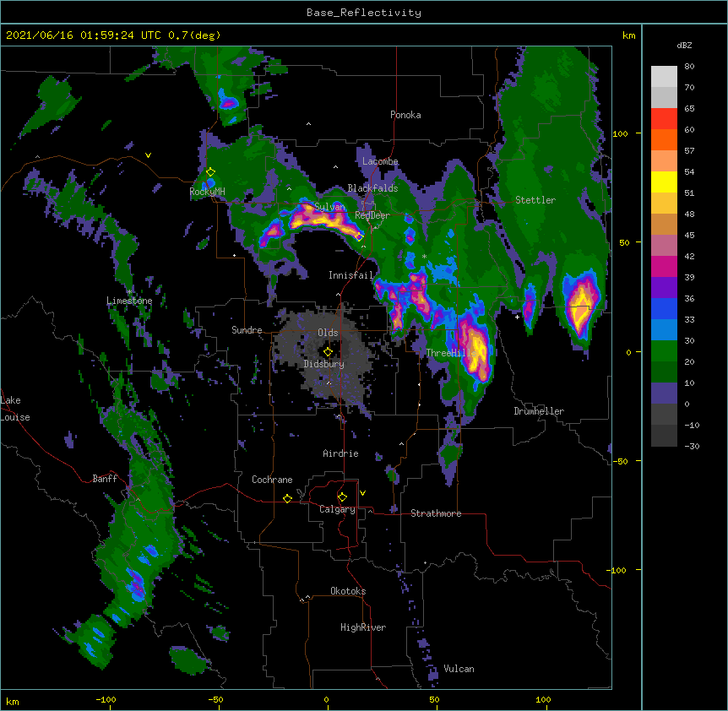This screenshot has height=711, width=728.
Task: Choose the bright green 20–30 dBZ legend swatch
Action: [x=664, y=351]
